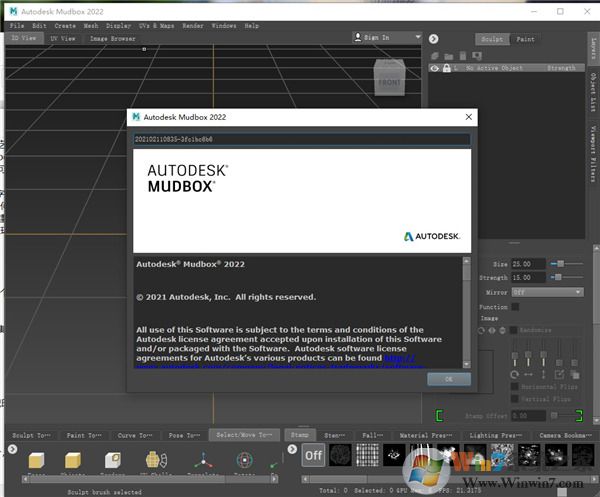Viewport: 600px width, 497px height.
Task: Select the Translate tool icon
Action: click(x=202, y=461)
